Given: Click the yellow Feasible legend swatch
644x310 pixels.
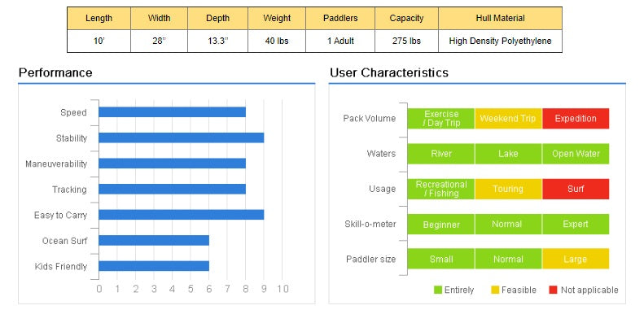Looking at the screenshot, I should tap(495, 290).
